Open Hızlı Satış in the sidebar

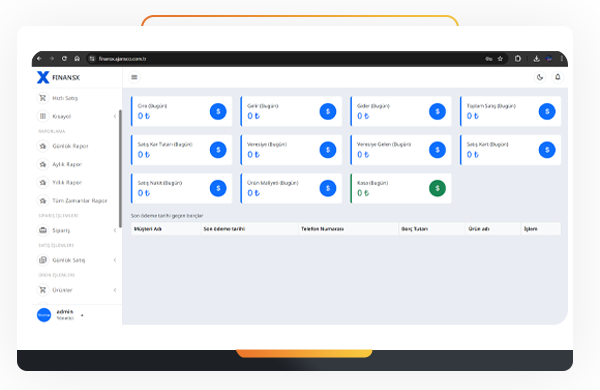click(65, 98)
